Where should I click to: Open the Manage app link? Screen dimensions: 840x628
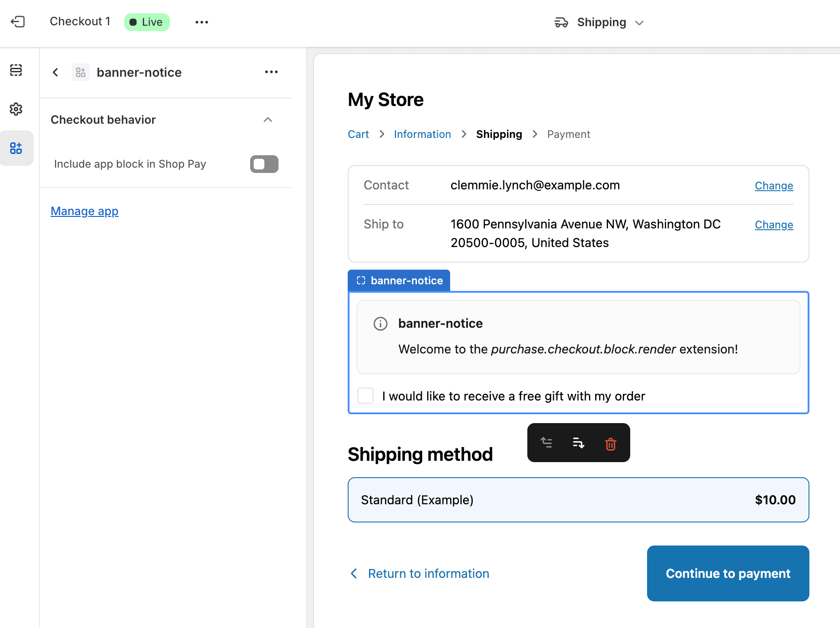pyautogui.click(x=84, y=211)
